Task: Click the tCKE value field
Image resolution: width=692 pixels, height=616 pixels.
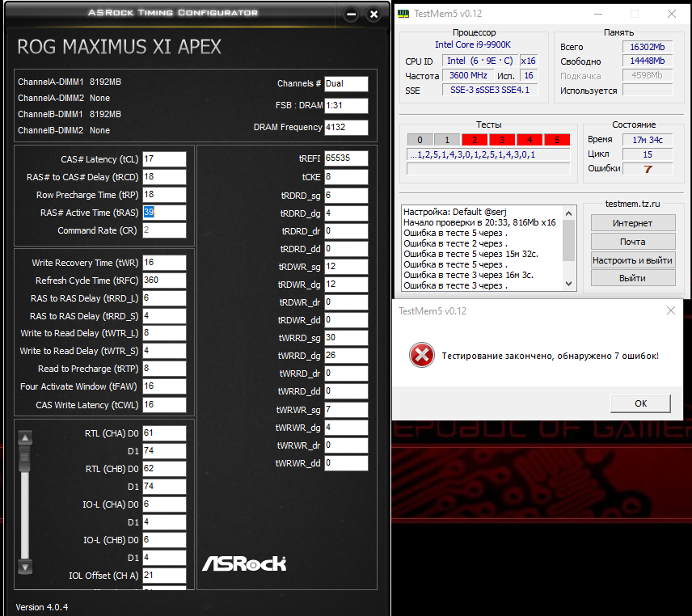Action: point(346,177)
